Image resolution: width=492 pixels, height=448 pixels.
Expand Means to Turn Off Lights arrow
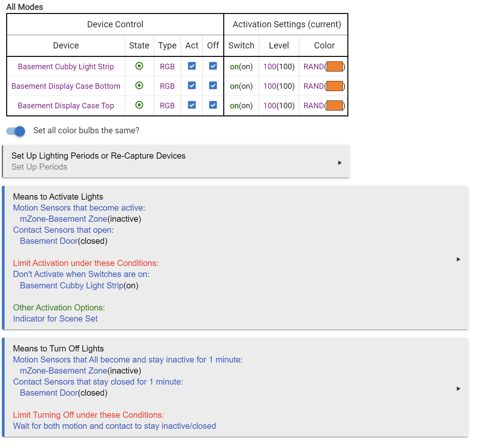coord(458,389)
